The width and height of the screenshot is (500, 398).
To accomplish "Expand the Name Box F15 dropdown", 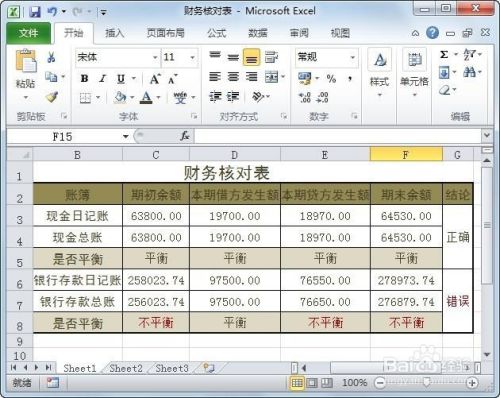I will click(x=125, y=136).
